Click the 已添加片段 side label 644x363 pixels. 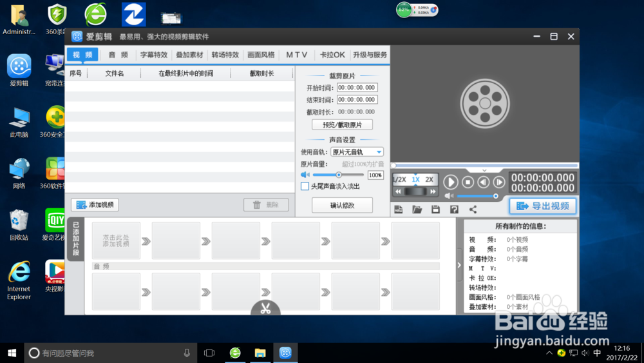(x=75, y=239)
